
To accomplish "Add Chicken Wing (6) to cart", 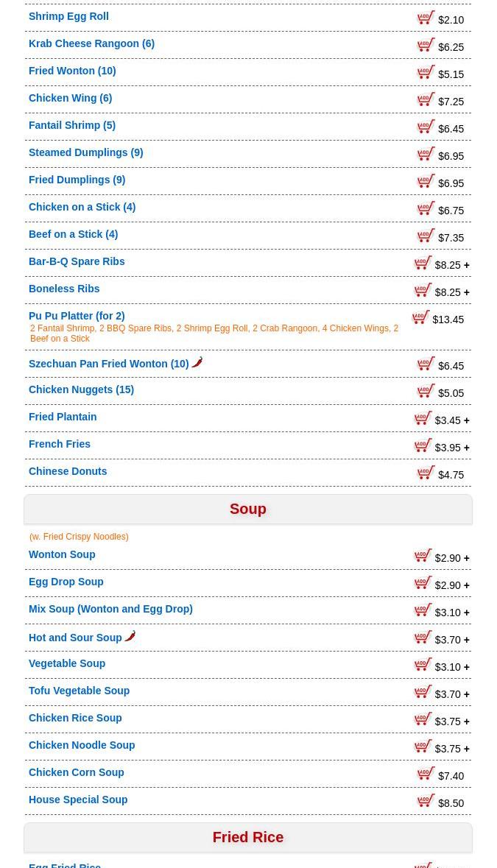I will tap(426, 99).
